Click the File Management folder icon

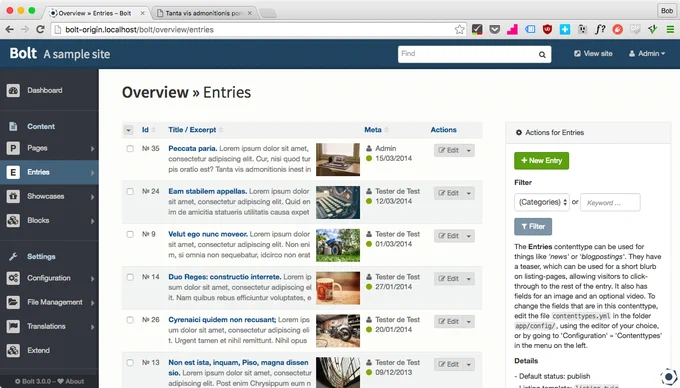pos(13,302)
